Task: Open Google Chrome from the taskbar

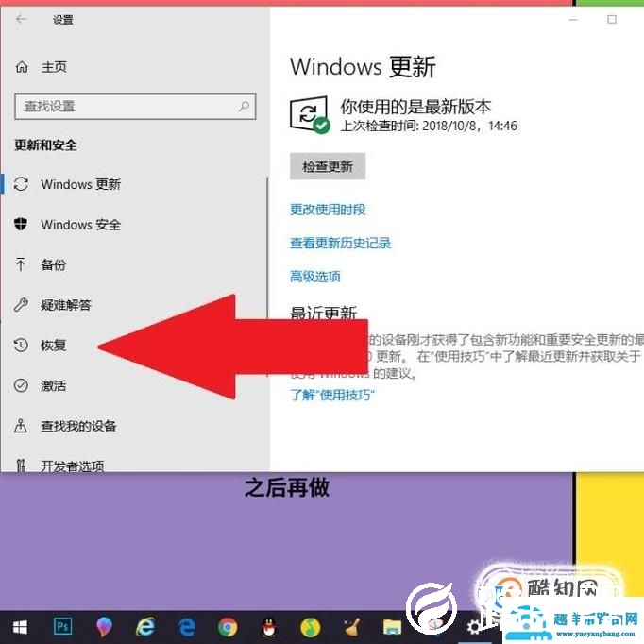Action: [228, 627]
